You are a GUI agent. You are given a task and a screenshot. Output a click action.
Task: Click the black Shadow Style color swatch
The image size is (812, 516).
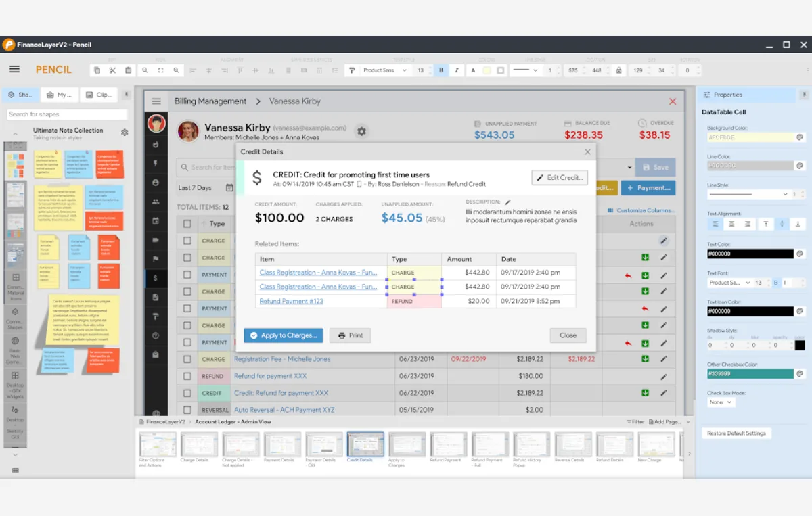[x=800, y=346]
